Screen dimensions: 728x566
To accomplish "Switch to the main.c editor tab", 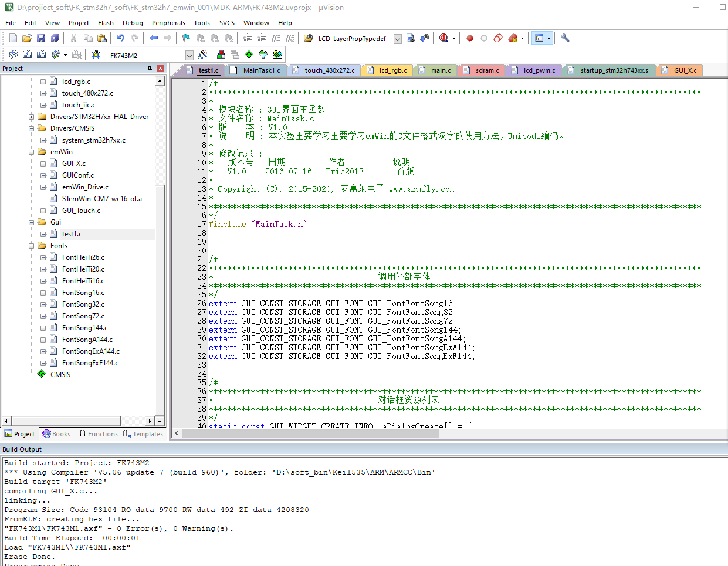I will [x=436, y=70].
